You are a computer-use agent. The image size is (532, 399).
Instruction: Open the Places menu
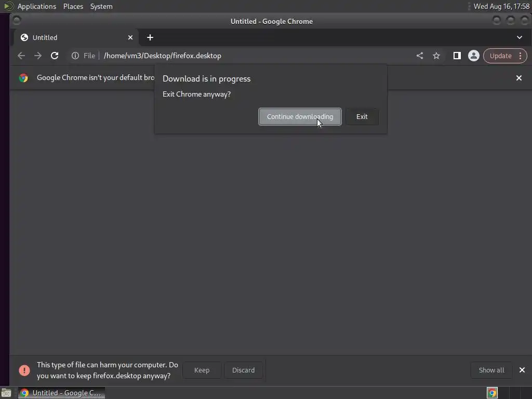click(x=73, y=6)
